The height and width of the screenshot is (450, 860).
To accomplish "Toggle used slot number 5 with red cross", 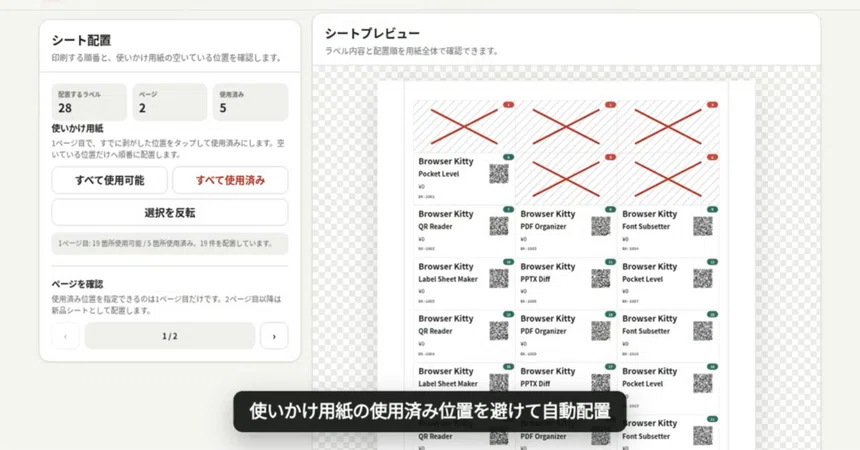I will click(x=566, y=179).
